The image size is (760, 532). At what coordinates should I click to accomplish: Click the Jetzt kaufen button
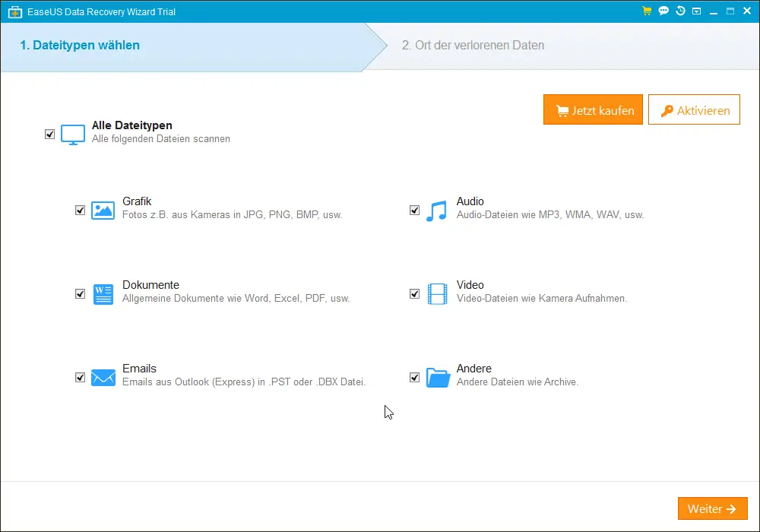click(593, 109)
